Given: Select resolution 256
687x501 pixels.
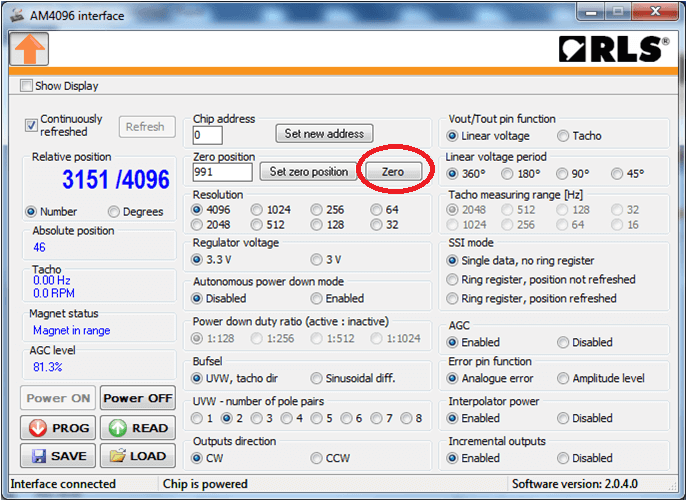Looking at the screenshot, I should [x=328, y=210].
